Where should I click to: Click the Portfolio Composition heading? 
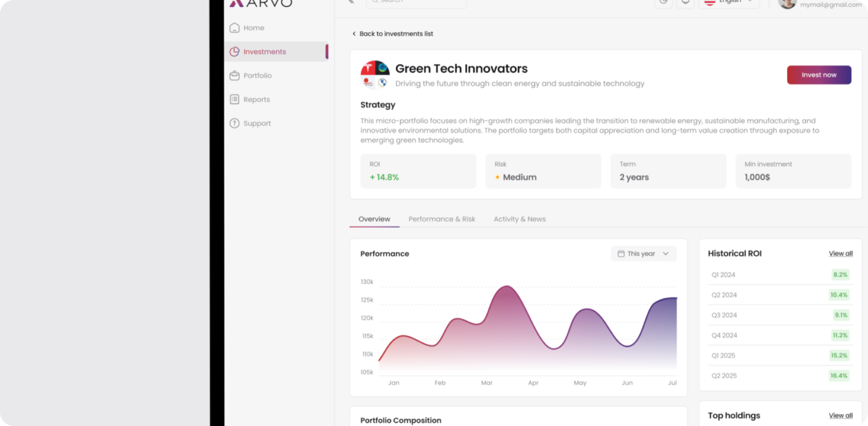coord(401,420)
